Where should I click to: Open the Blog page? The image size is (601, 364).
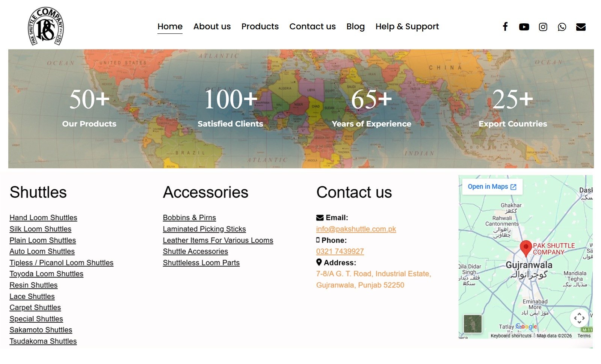click(355, 27)
